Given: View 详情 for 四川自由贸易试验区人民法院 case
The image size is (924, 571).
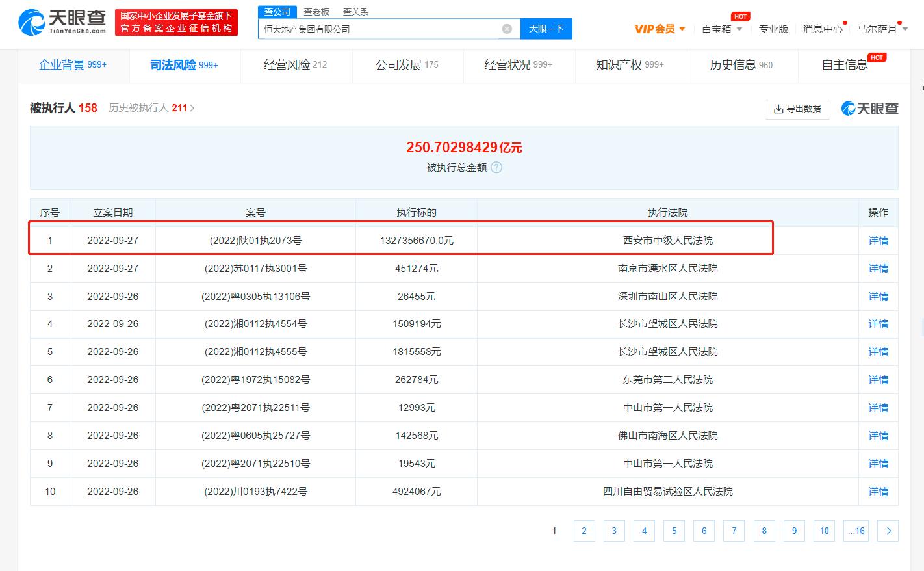Looking at the screenshot, I should click(878, 492).
